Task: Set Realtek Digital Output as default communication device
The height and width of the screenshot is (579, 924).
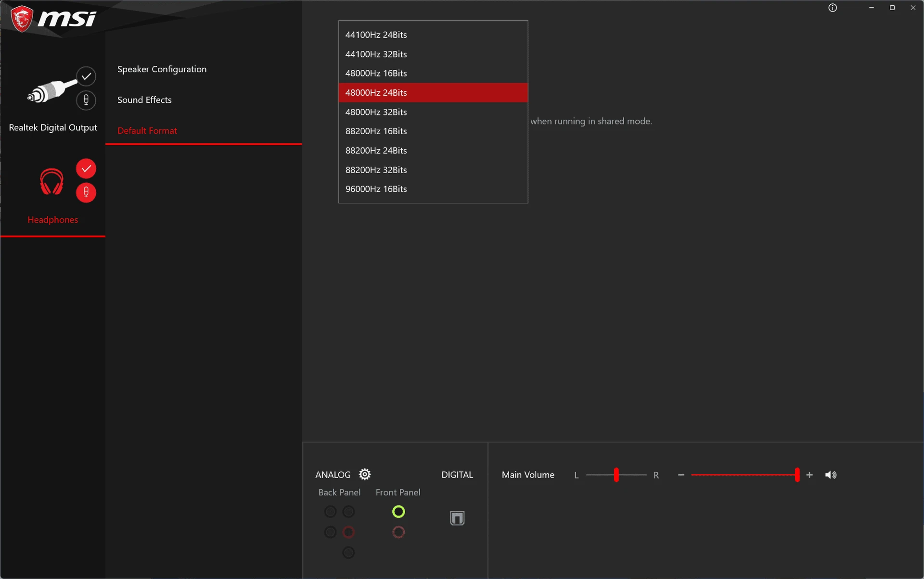Action: coord(86,100)
